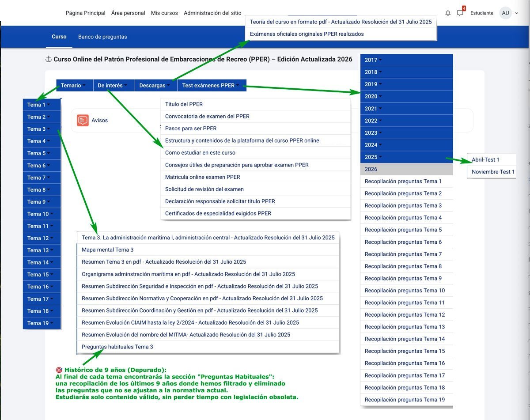Click the AU user avatar
This screenshot has height=420, width=530.
pos(505,13)
